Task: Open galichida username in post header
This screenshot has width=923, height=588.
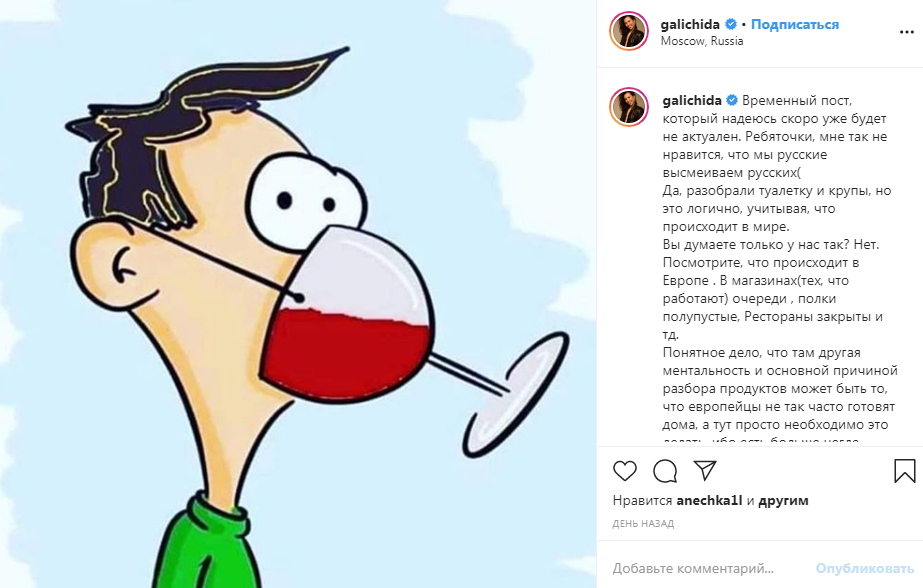Action: coord(690,25)
